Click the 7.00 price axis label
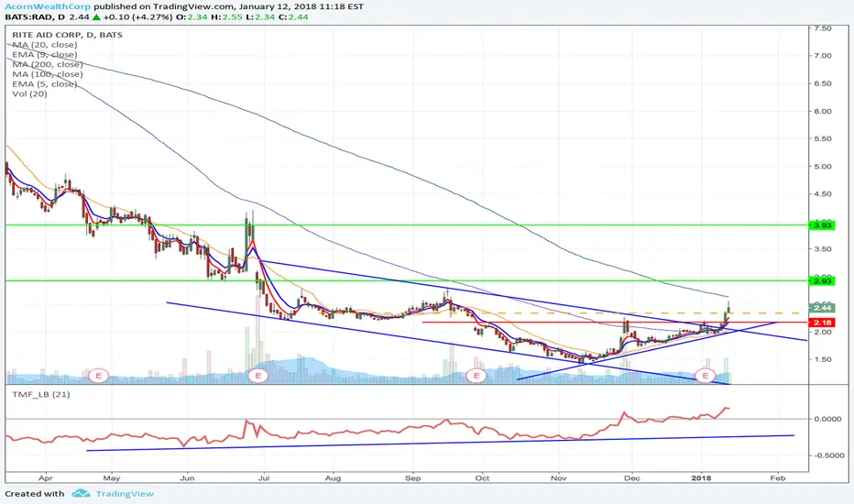This screenshot has height=504, width=854. point(823,56)
